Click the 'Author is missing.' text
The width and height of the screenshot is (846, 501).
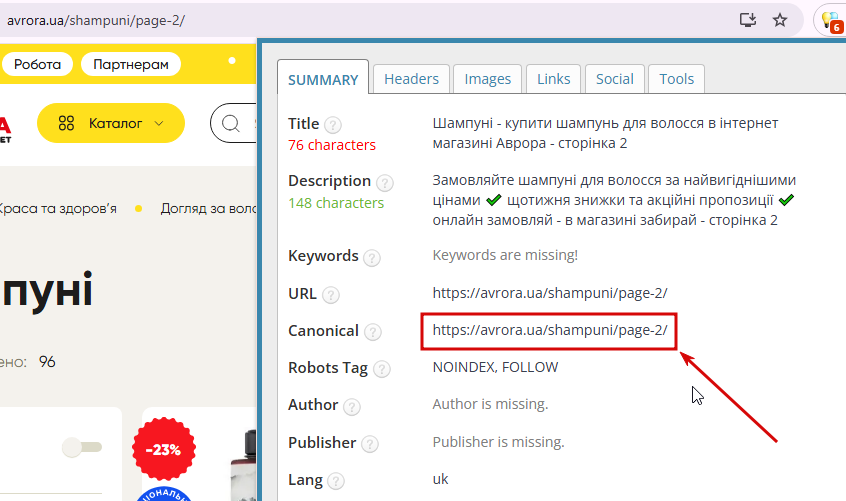click(490, 404)
